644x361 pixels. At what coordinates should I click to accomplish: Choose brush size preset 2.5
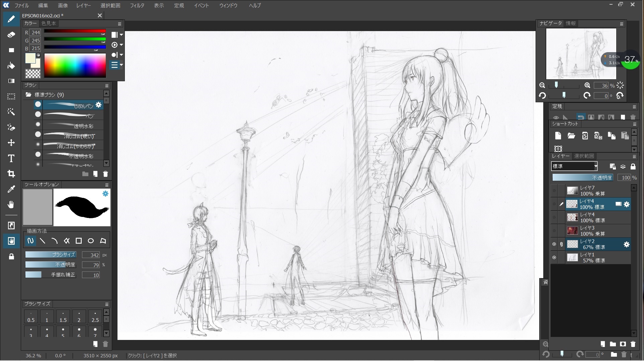pyautogui.click(x=95, y=317)
